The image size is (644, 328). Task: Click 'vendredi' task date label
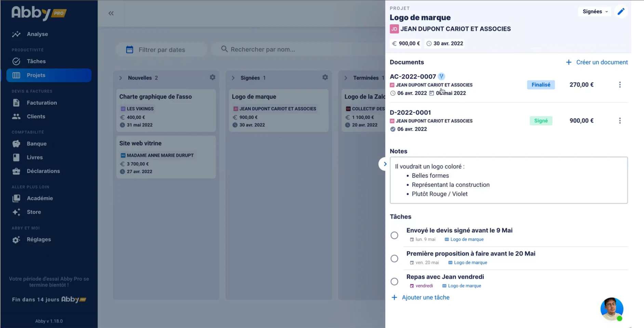pyautogui.click(x=421, y=286)
